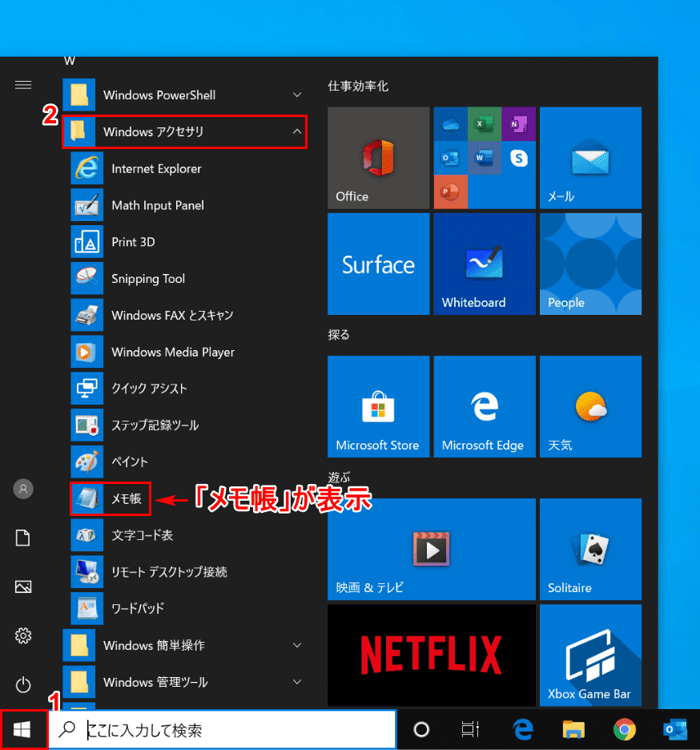Open Outlook in the Office tile group

[x=450, y=158]
